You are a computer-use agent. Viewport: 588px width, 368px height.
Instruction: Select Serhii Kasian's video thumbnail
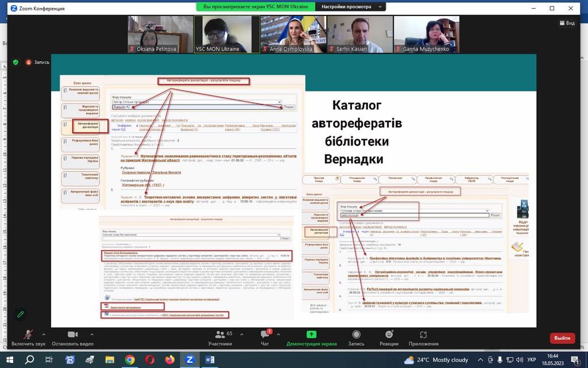pyautogui.click(x=360, y=34)
